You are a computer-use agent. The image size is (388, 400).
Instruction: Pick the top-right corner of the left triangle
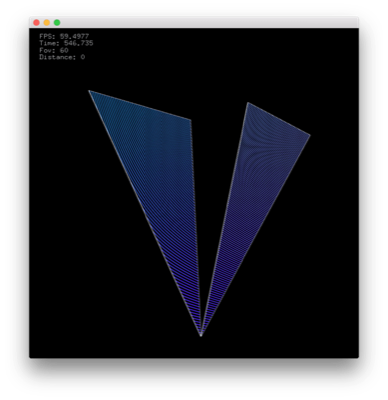click(x=191, y=120)
